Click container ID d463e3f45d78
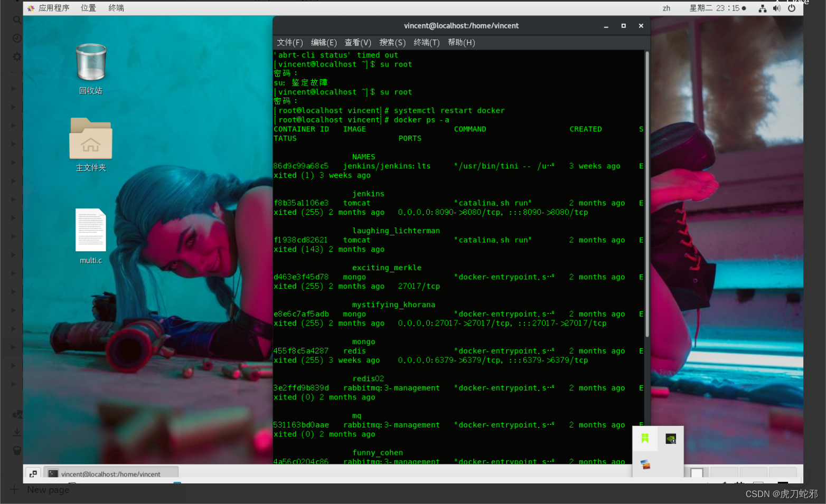This screenshot has height=504, width=826. click(301, 277)
